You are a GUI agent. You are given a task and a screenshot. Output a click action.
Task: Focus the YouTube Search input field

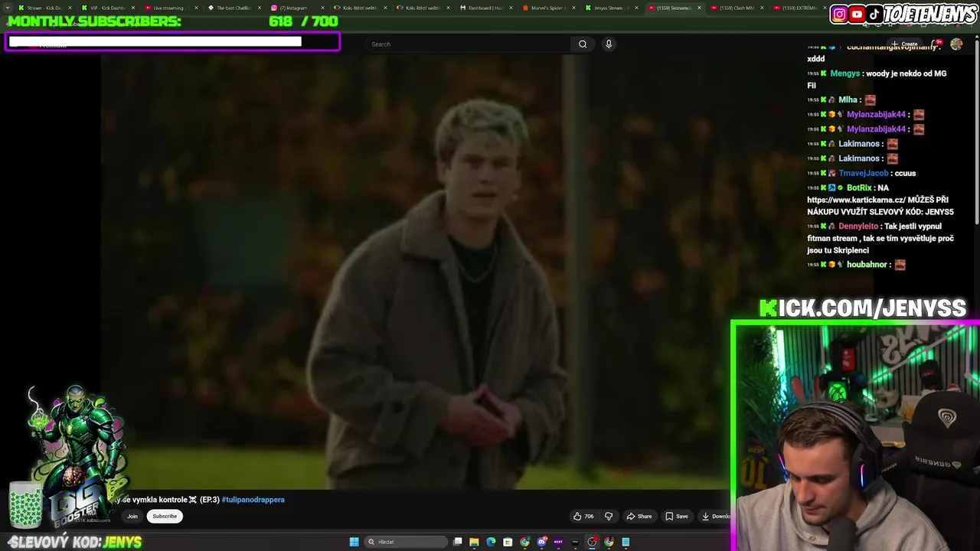point(469,44)
